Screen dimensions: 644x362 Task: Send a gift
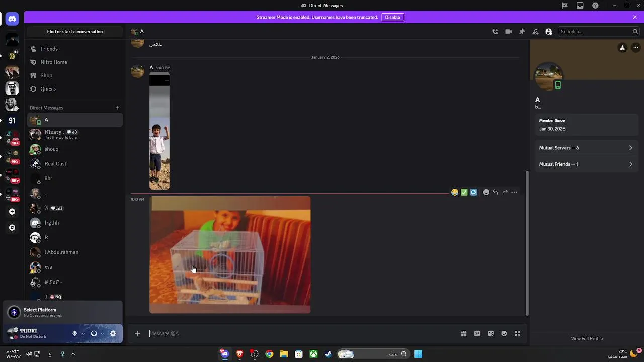tap(464, 333)
